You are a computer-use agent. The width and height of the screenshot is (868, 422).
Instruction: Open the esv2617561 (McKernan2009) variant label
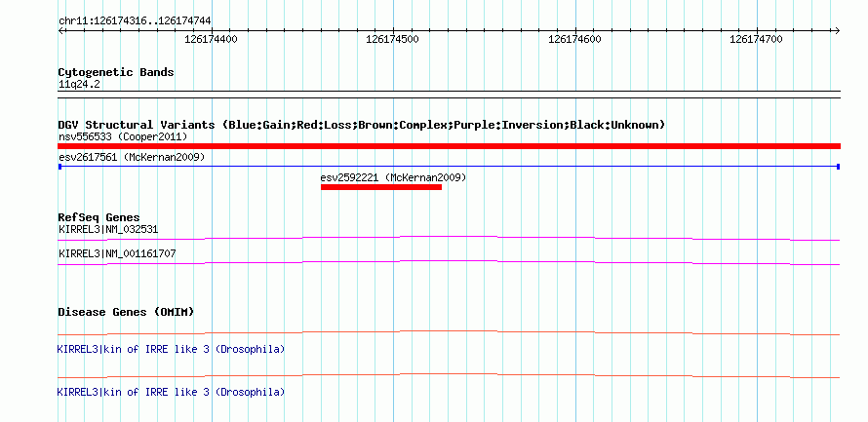[132, 157]
